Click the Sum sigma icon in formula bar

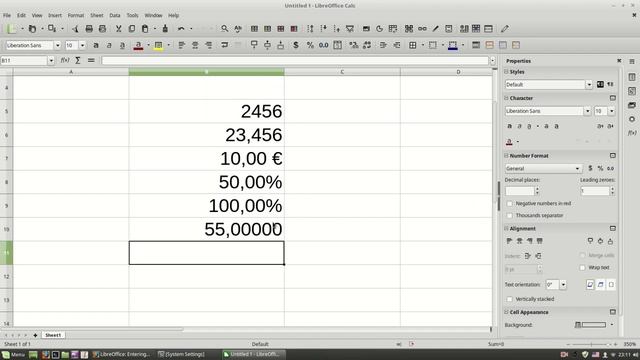tap(78, 60)
